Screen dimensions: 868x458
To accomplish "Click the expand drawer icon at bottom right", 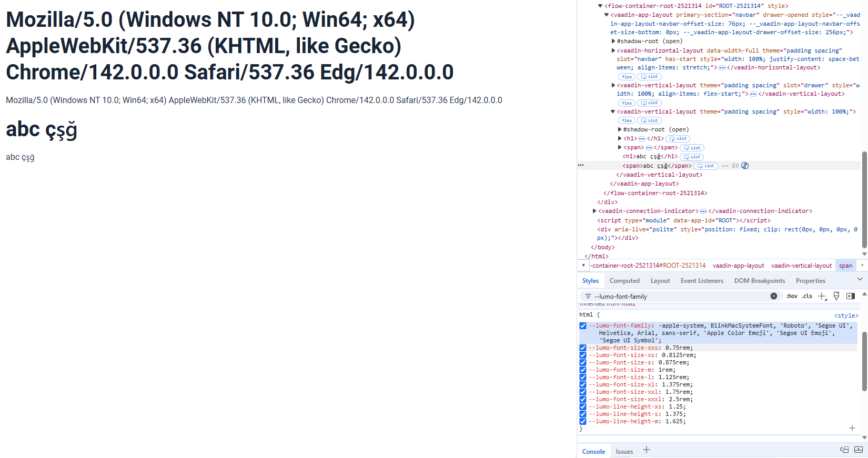I will tap(859, 450).
